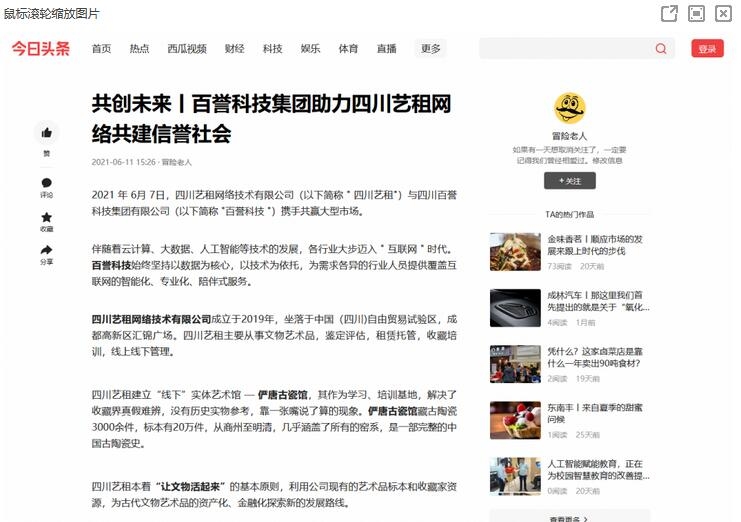
Task: Go to 首页 nav item
Action: (x=101, y=49)
